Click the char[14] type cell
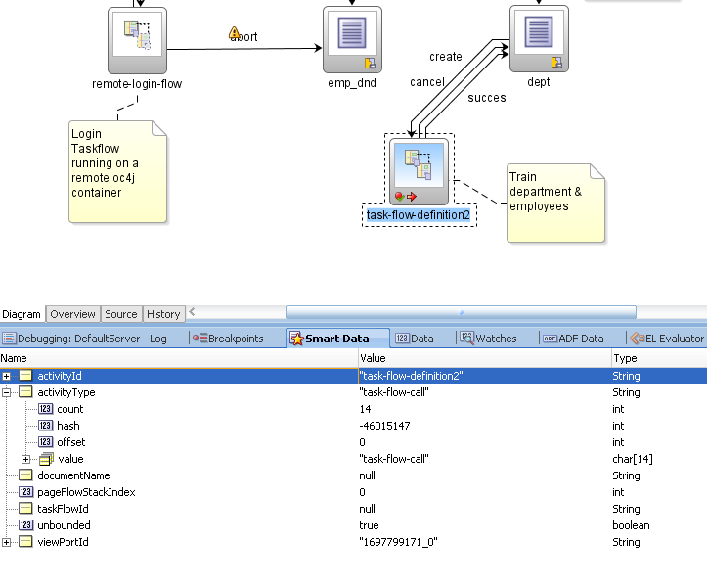This screenshot has width=707, height=588. click(x=633, y=459)
